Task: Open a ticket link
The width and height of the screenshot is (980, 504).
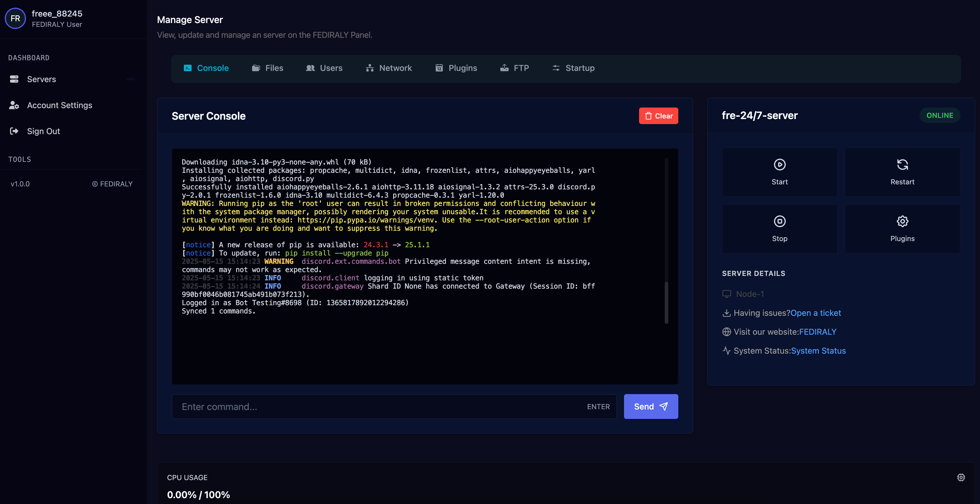Action: click(816, 313)
